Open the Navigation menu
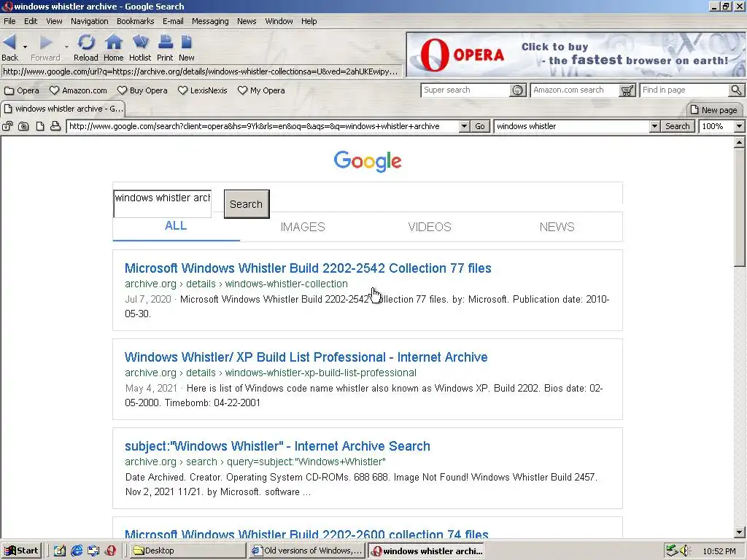Viewport: 747px width, 560px height. 90,21
